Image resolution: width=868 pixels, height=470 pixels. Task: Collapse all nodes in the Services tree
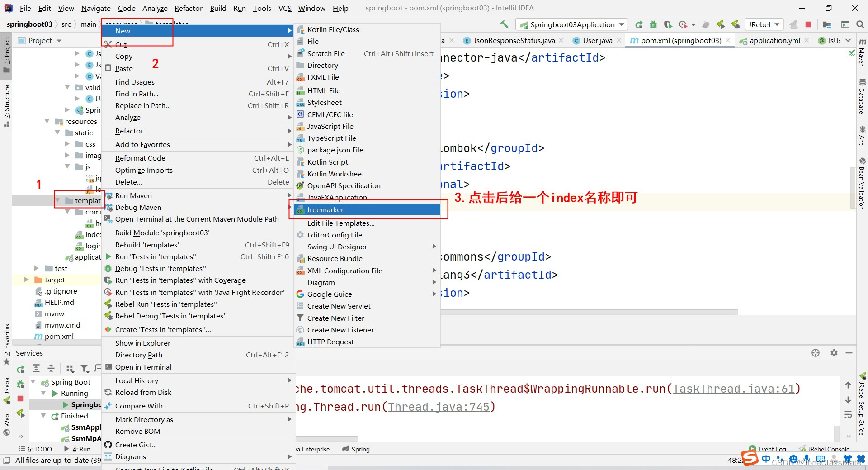click(51, 368)
